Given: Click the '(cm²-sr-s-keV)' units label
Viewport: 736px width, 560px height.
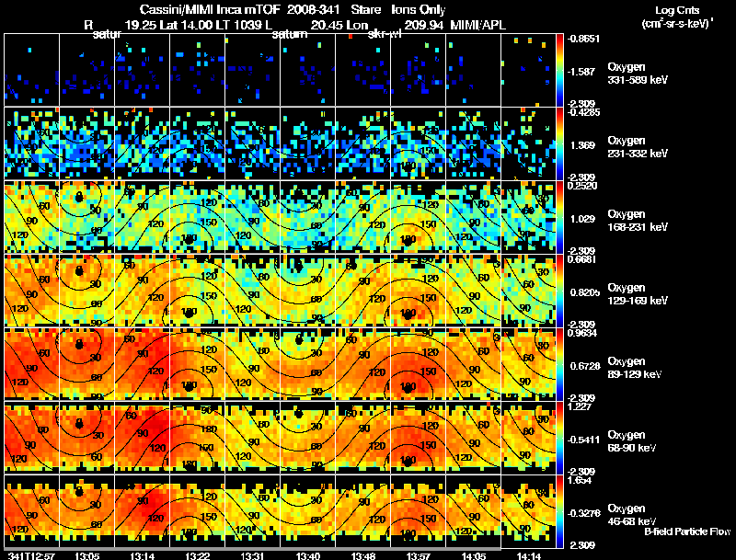Looking at the screenshot, I should click(677, 23).
